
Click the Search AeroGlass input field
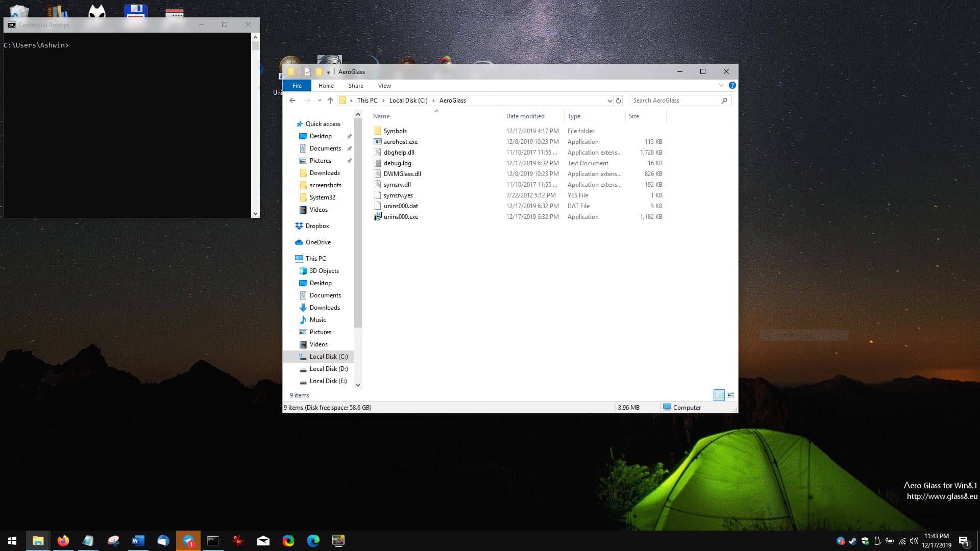[x=674, y=100]
